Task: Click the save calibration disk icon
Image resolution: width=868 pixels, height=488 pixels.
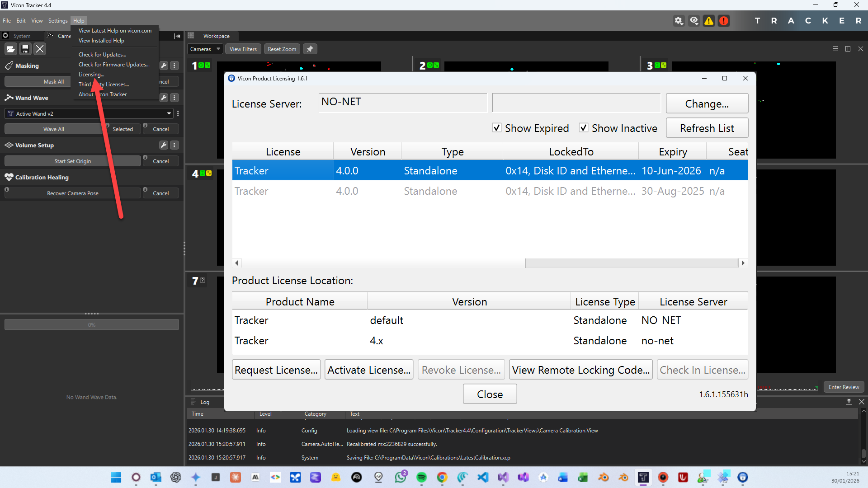Action: [x=25, y=49]
